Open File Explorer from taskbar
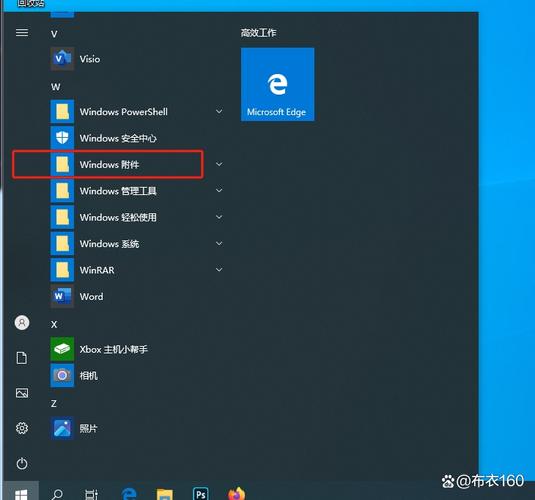 tap(165, 494)
